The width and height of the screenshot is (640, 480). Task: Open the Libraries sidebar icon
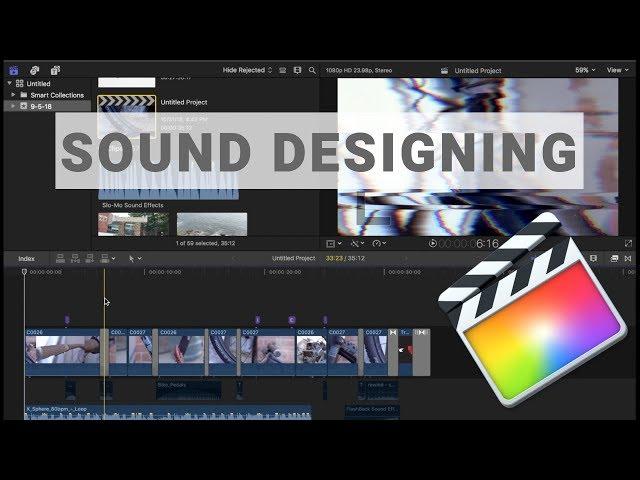13,71
